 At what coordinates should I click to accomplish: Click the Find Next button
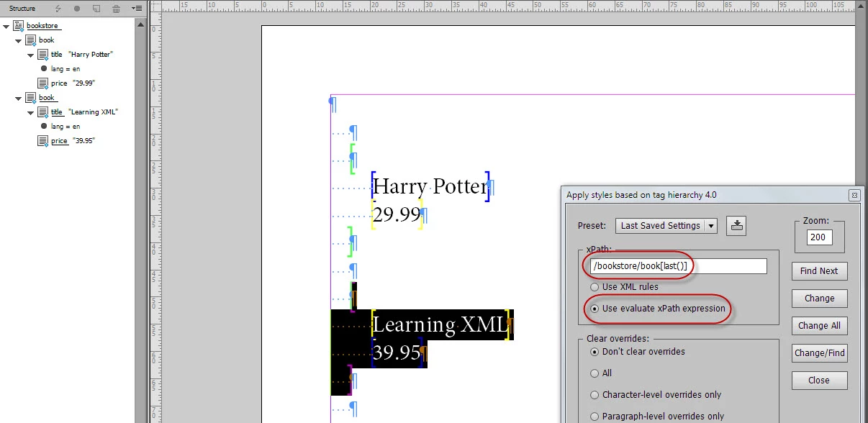tap(819, 271)
